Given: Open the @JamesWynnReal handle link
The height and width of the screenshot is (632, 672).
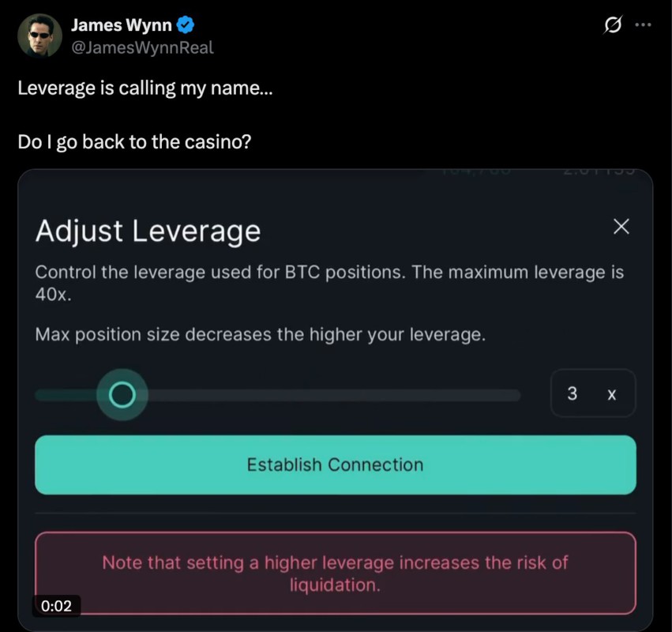Looking at the screenshot, I should tap(142, 47).
